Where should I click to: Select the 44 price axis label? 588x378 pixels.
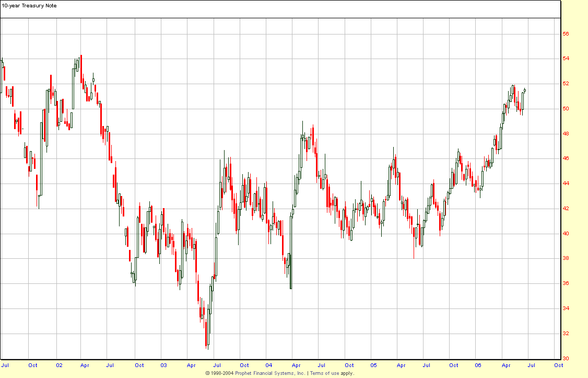pyautogui.click(x=566, y=184)
